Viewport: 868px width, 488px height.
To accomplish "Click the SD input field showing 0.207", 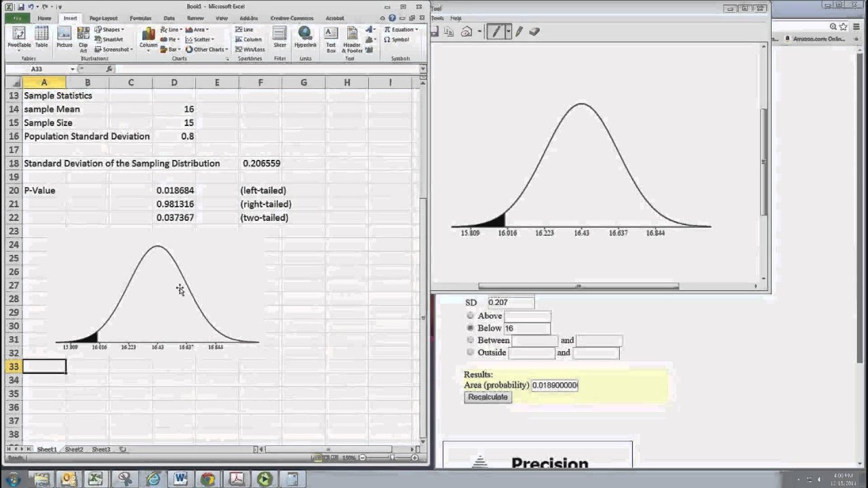I will coord(511,302).
